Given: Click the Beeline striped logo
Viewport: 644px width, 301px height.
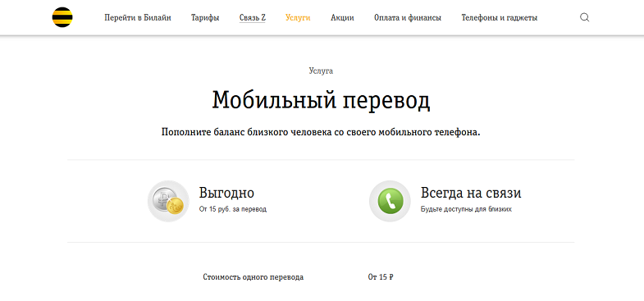Looking at the screenshot, I should pos(62,17).
